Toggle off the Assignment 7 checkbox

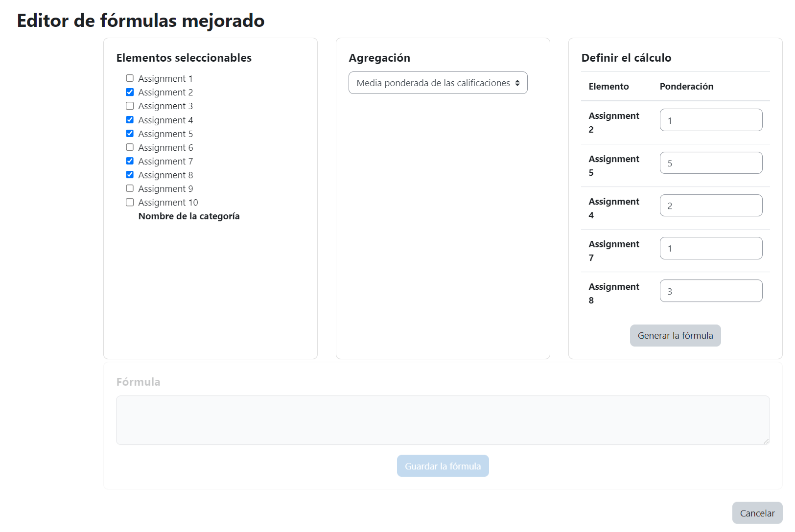(x=130, y=161)
